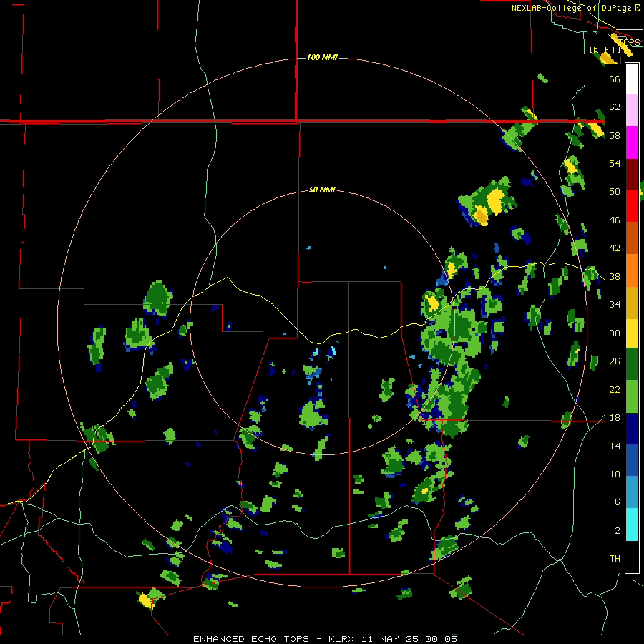
Task: Select the cyan legend swatch
Action: 632,525
